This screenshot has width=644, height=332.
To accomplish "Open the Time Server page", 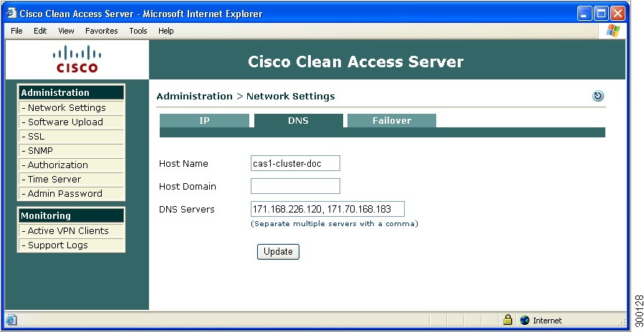I will [x=54, y=179].
